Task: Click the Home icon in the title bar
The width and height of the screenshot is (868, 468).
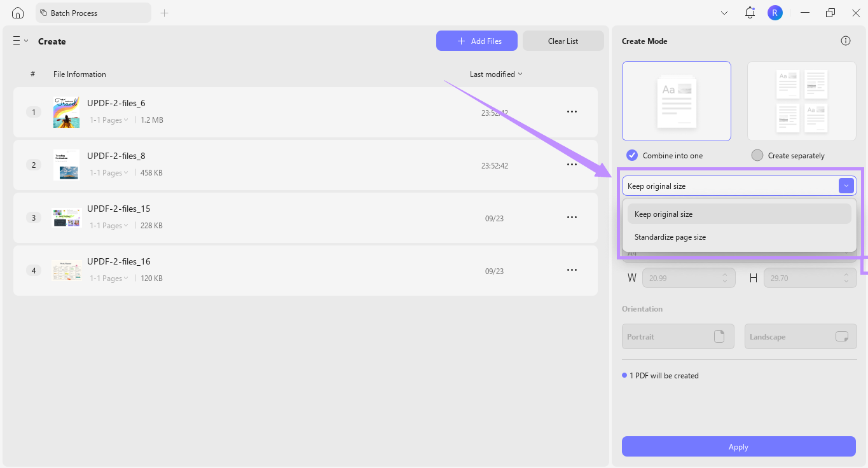Action: click(17, 12)
